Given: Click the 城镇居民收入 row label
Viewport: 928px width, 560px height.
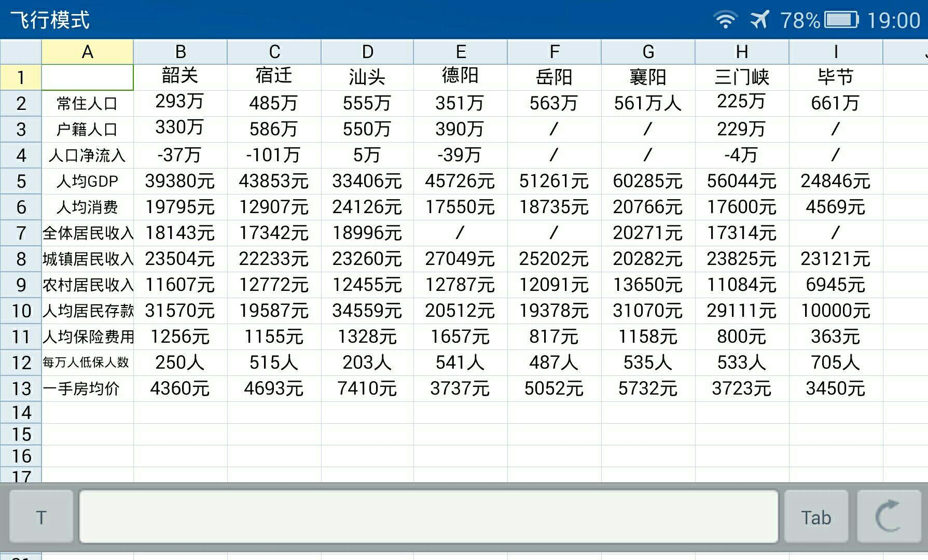Looking at the screenshot, I should [87, 259].
